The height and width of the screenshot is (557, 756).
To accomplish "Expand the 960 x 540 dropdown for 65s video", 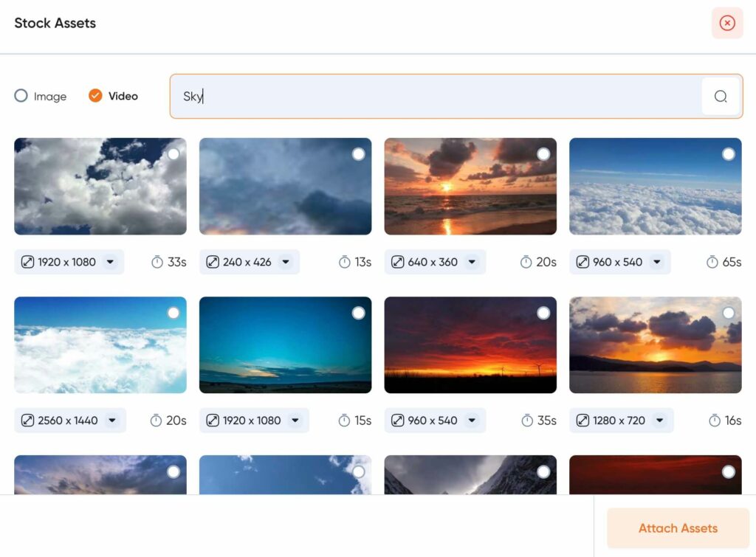I will click(656, 262).
